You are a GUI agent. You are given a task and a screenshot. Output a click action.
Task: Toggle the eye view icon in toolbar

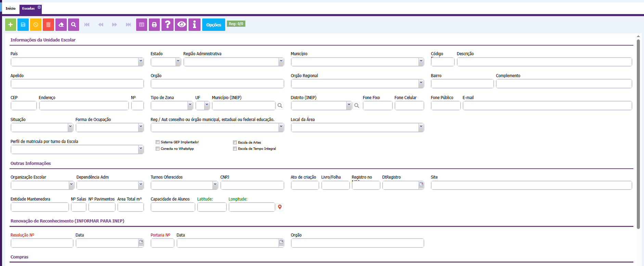click(181, 25)
